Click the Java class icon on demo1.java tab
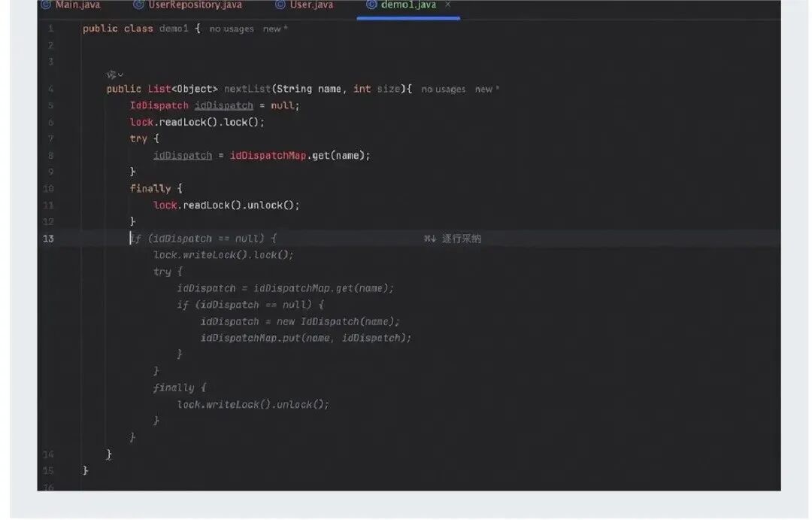 pyautogui.click(x=371, y=5)
